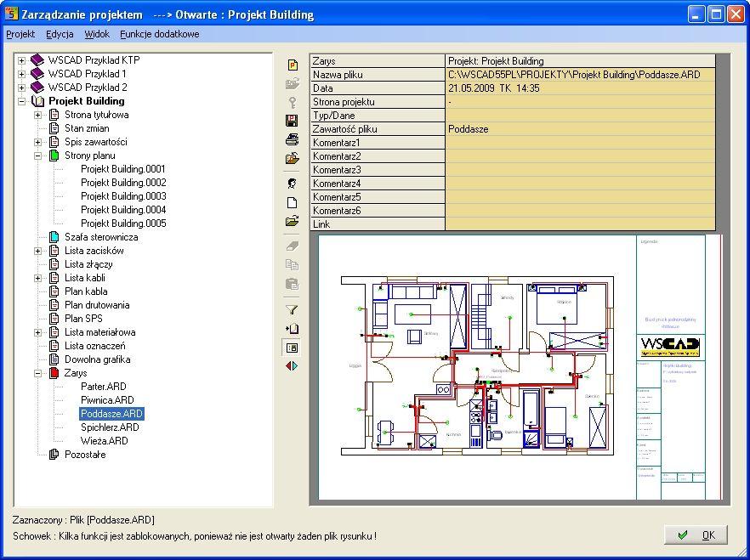The width and height of the screenshot is (750, 560).
Task: Click the brown open-folder icon below the printer
Action: [x=293, y=158]
